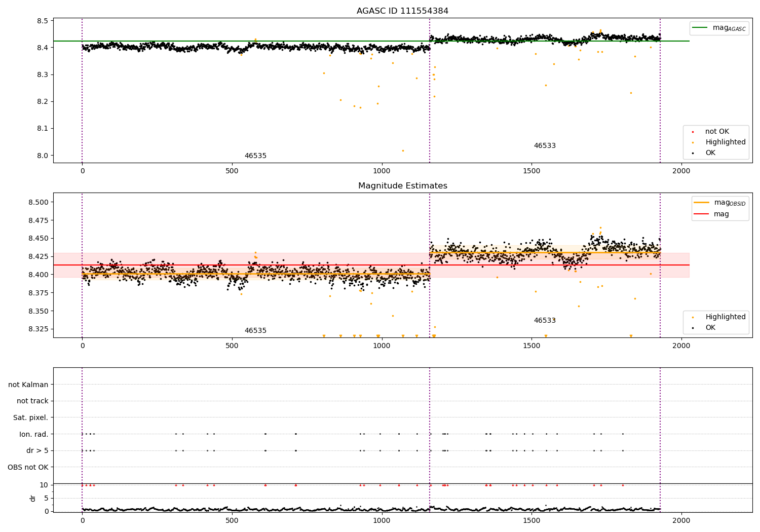
Task: Click the 'Magnitude Estimates' subplot title
Action: pyautogui.click(x=402, y=186)
